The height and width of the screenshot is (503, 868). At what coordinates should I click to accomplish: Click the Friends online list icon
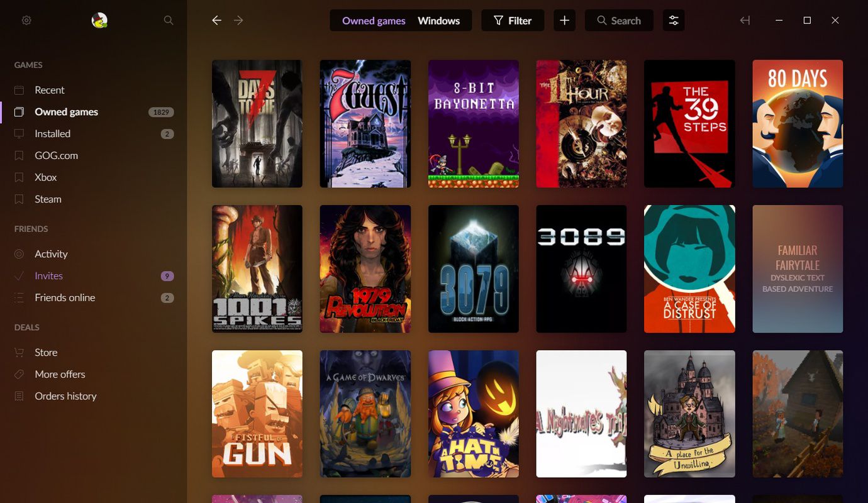(19, 297)
